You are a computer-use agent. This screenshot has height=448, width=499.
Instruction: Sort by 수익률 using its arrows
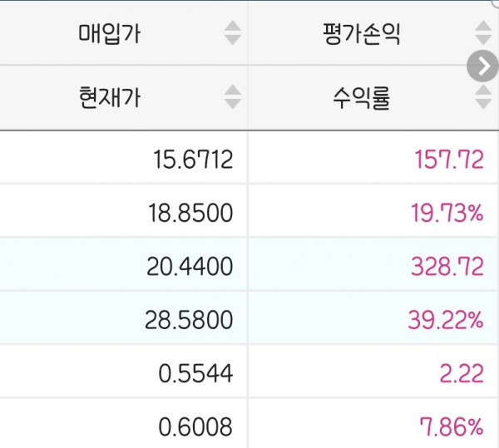tap(483, 97)
